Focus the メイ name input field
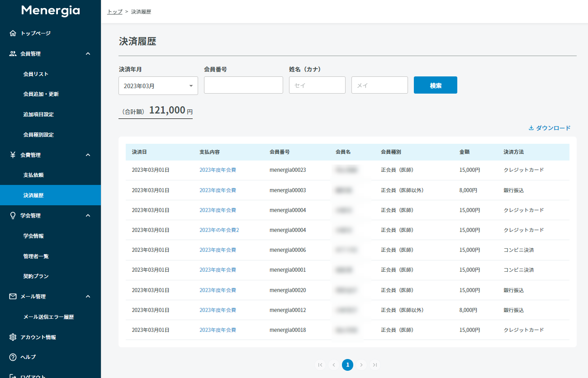Viewport: 588px width, 378px height. click(379, 85)
